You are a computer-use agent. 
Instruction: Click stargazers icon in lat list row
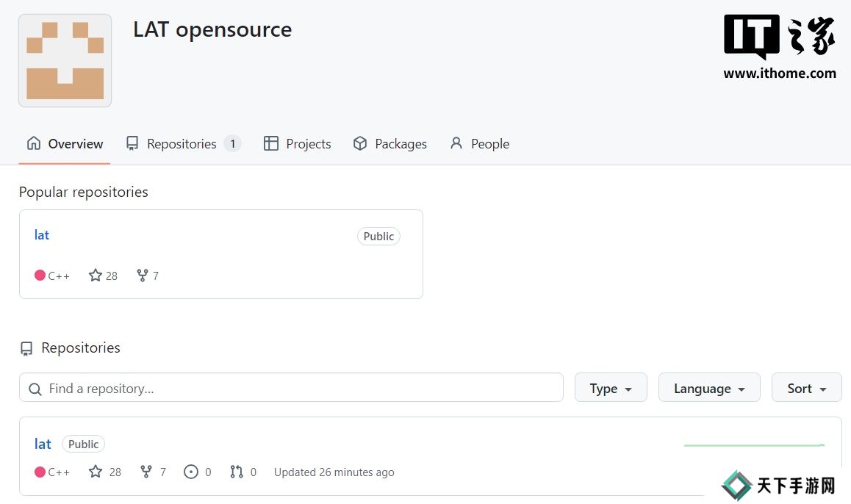click(96, 472)
